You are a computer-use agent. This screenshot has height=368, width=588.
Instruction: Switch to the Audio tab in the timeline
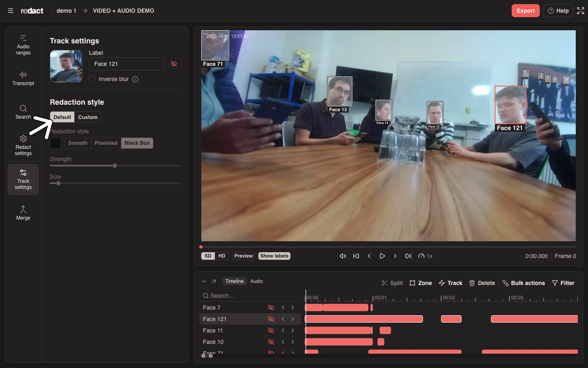pyautogui.click(x=256, y=281)
